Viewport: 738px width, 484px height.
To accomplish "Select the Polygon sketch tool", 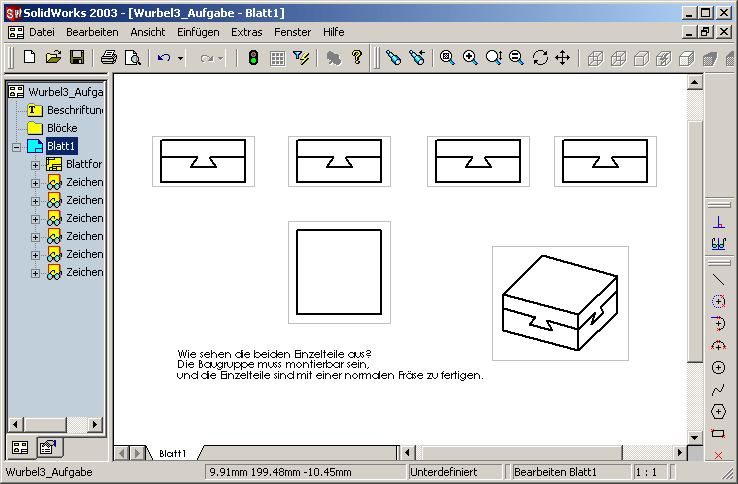I will 717,411.
